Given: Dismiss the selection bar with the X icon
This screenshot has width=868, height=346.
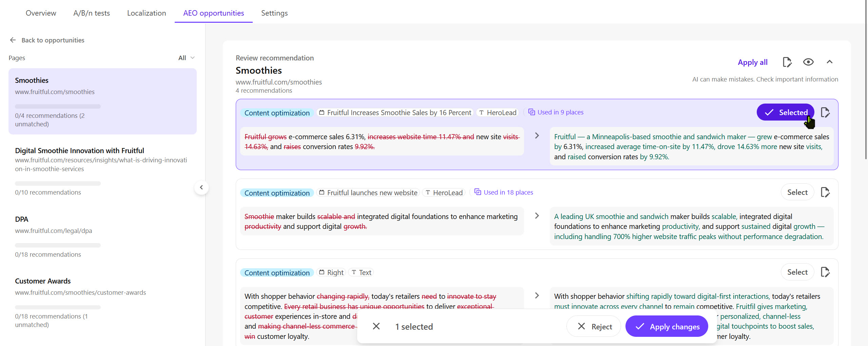Looking at the screenshot, I should pyautogui.click(x=376, y=326).
